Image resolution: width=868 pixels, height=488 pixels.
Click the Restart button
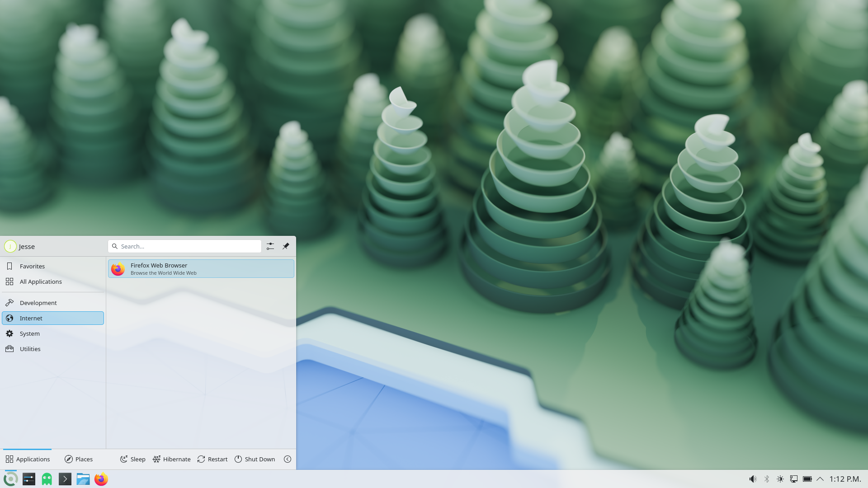pyautogui.click(x=212, y=459)
